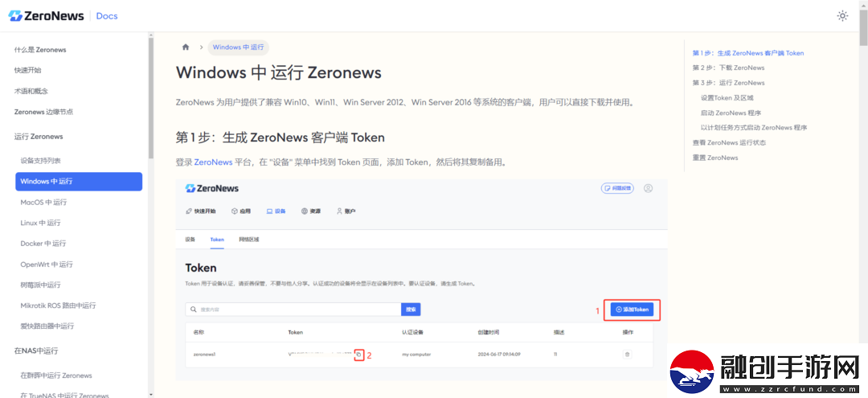Open 'Mikrotik ROS 路由中运行' in the sidebar
Viewport: 868px width, 398px height.
coord(58,305)
